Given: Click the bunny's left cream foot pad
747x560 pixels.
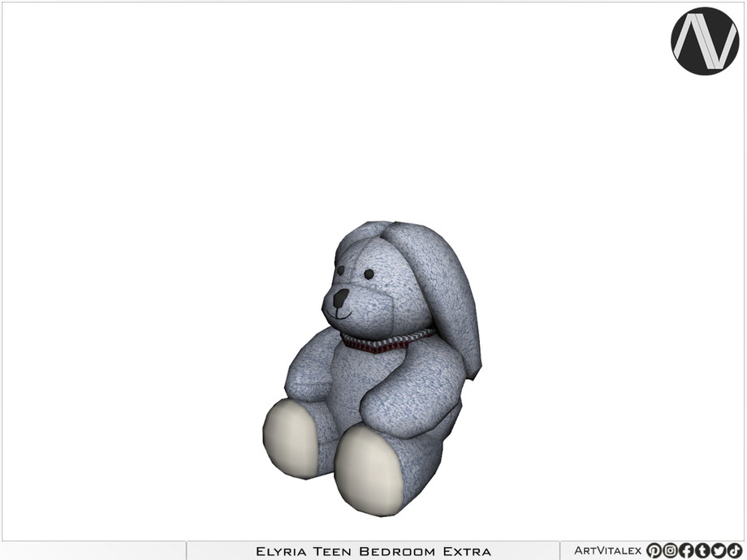Looking at the screenshot, I should tap(291, 438).
